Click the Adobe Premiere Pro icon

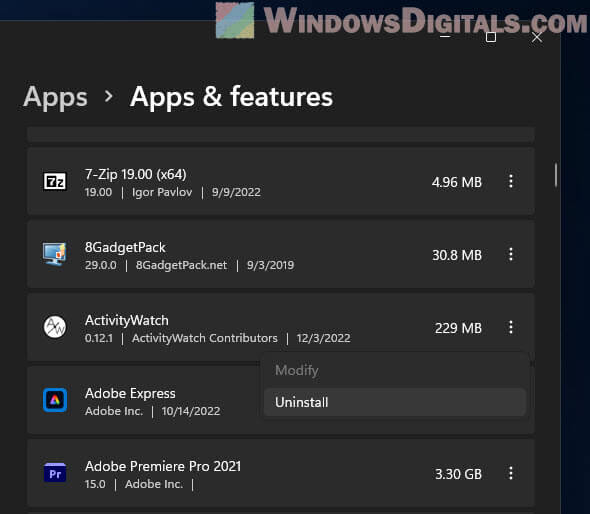[x=55, y=473]
